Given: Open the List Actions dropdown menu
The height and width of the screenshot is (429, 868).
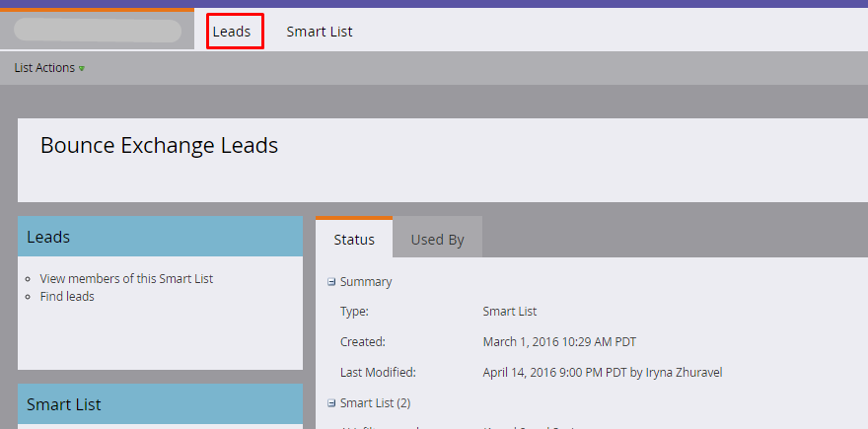Looking at the screenshot, I should coord(49,68).
